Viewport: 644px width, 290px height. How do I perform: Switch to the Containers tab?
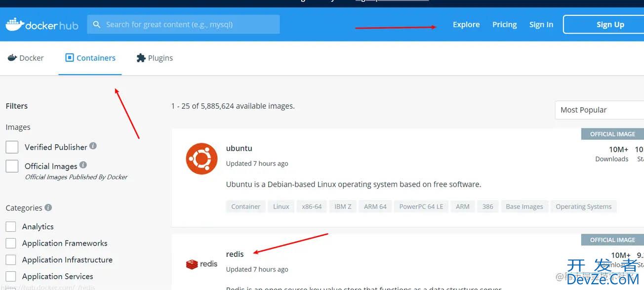coord(90,58)
